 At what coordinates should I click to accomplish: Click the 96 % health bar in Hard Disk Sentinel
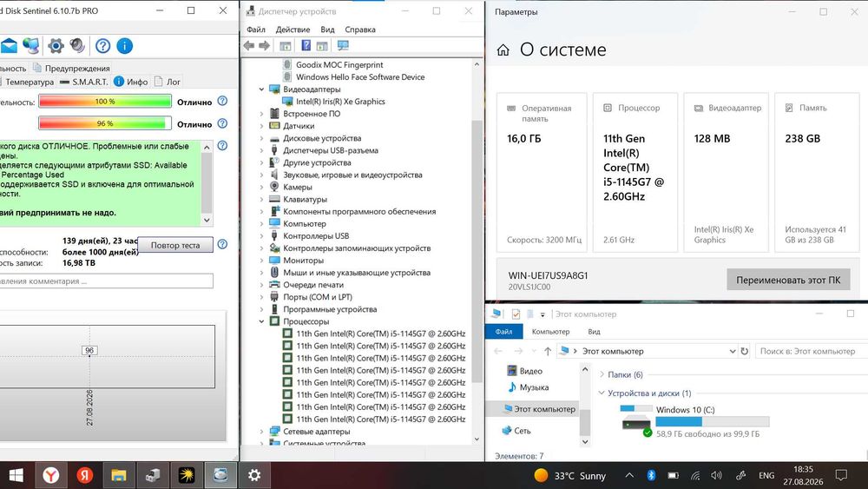pos(105,123)
